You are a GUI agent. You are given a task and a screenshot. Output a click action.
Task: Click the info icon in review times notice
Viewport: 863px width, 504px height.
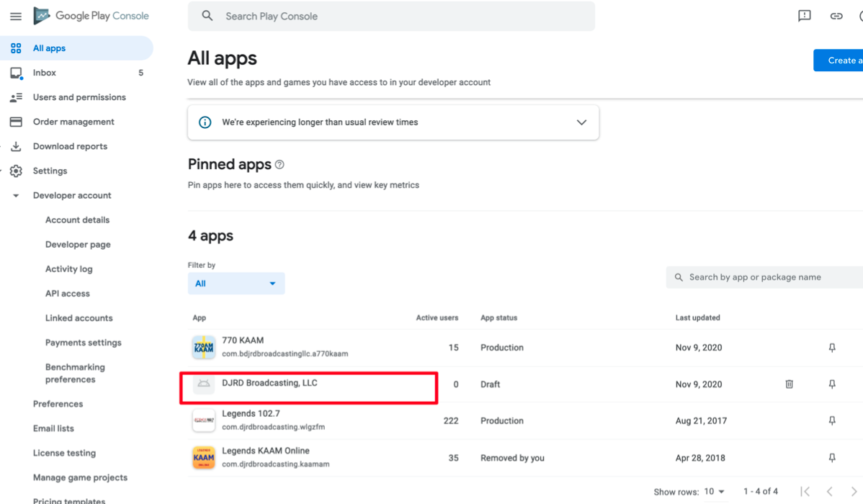click(205, 122)
